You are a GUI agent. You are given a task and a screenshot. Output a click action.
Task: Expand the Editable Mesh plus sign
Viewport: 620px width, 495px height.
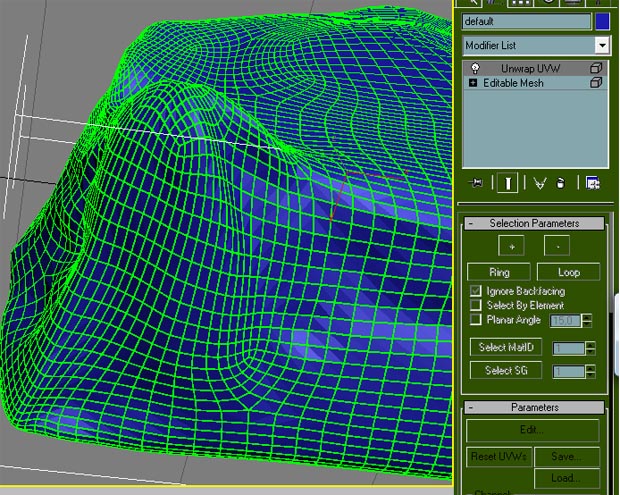[473, 83]
